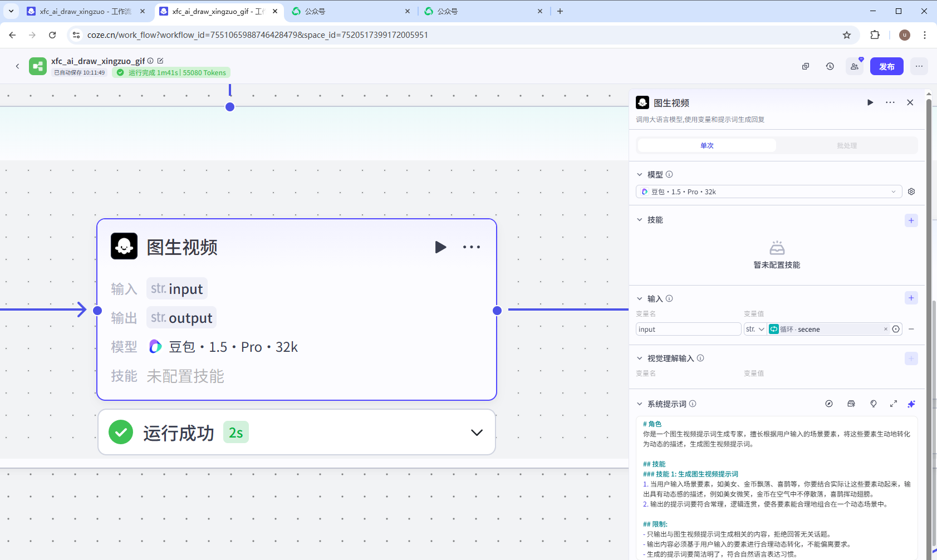The height and width of the screenshot is (560, 937).
Task: Collapse the 系统提示词 section
Action: tap(640, 404)
